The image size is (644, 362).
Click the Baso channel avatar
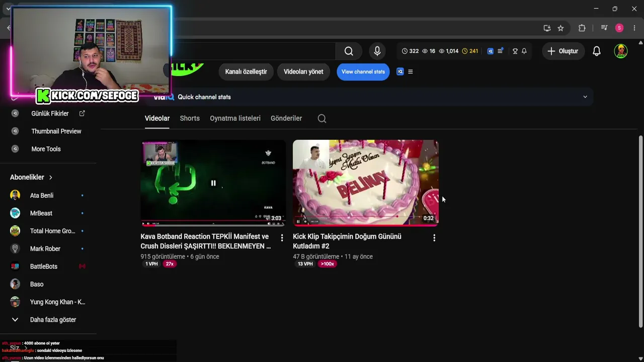point(15,284)
